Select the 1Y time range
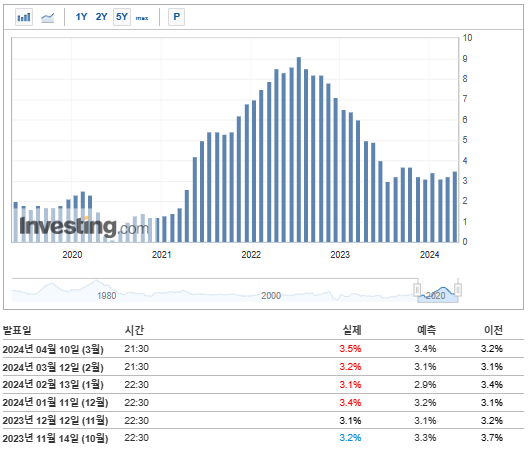The image size is (528, 452). click(81, 17)
